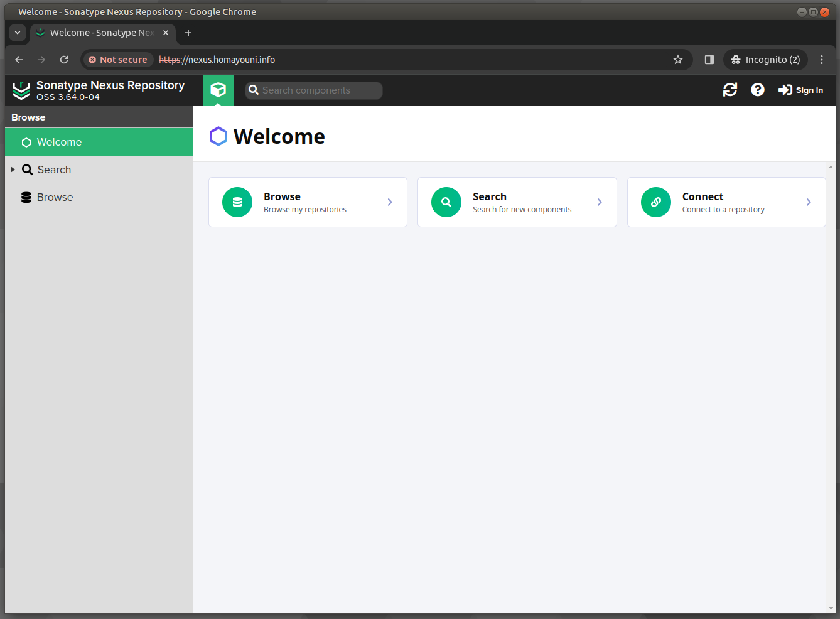Click Sign in button
840x619 pixels.
click(x=800, y=90)
